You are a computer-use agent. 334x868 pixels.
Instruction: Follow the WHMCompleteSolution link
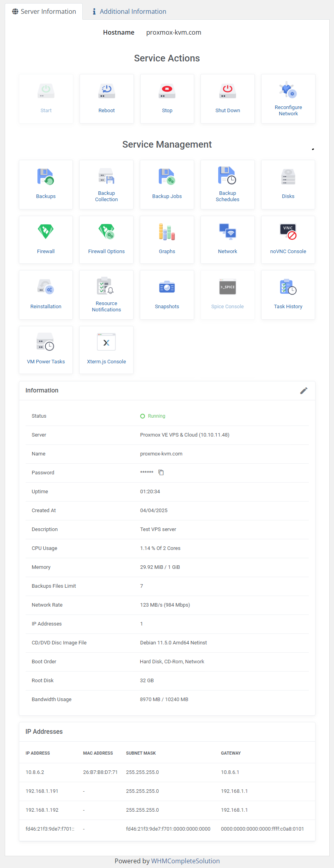pyautogui.click(x=185, y=861)
